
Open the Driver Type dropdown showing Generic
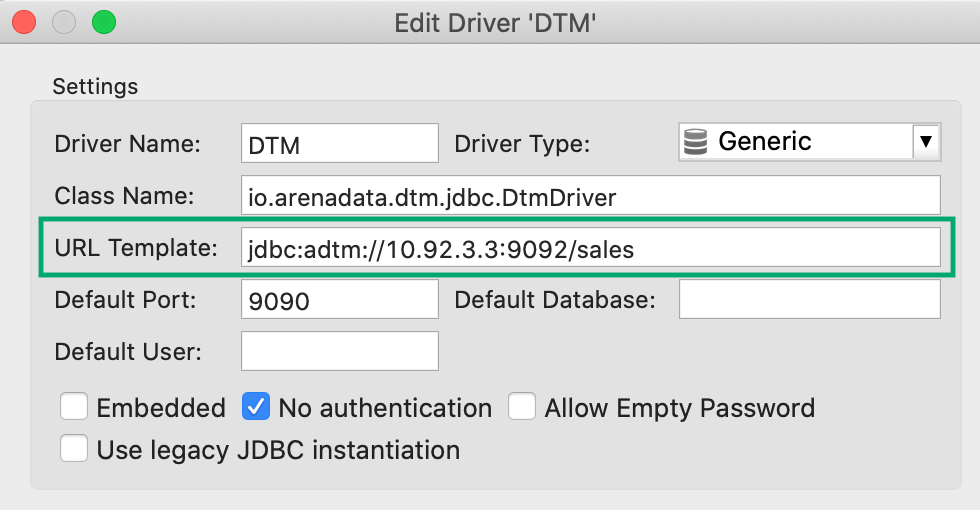pyautogui.click(x=795, y=142)
